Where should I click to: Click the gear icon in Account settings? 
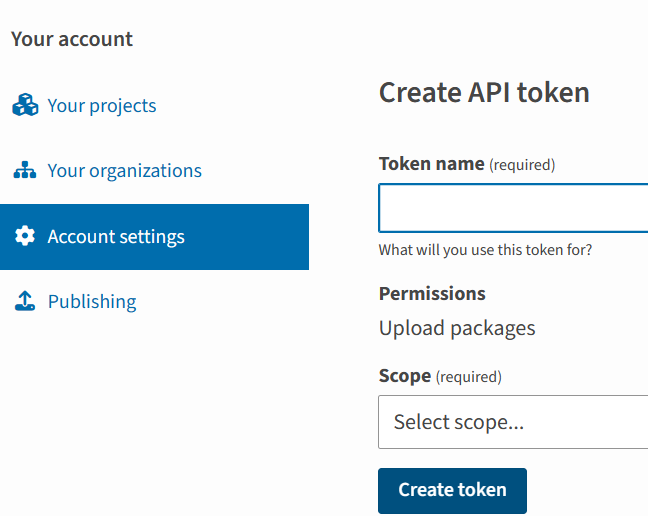pos(25,236)
